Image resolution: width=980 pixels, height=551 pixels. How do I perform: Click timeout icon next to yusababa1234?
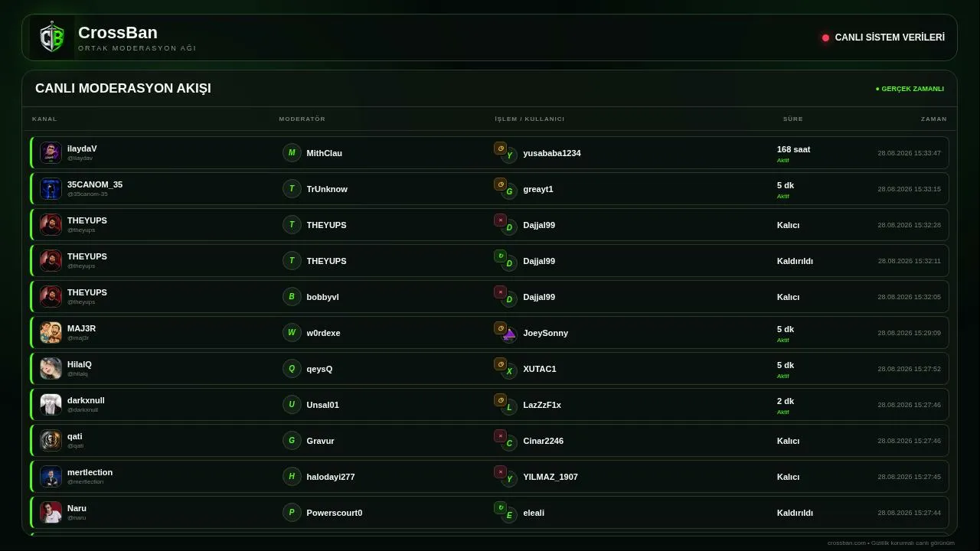[500, 148]
